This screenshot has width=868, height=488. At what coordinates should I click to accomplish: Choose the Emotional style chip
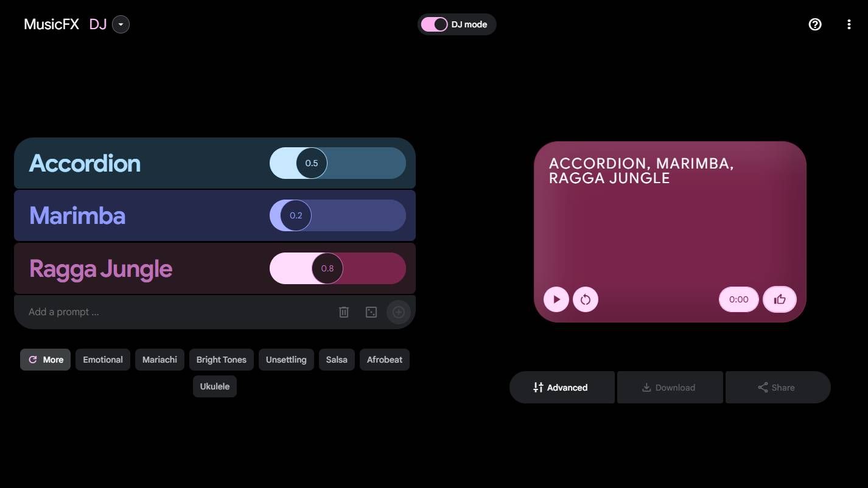click(x=102, y=360)
